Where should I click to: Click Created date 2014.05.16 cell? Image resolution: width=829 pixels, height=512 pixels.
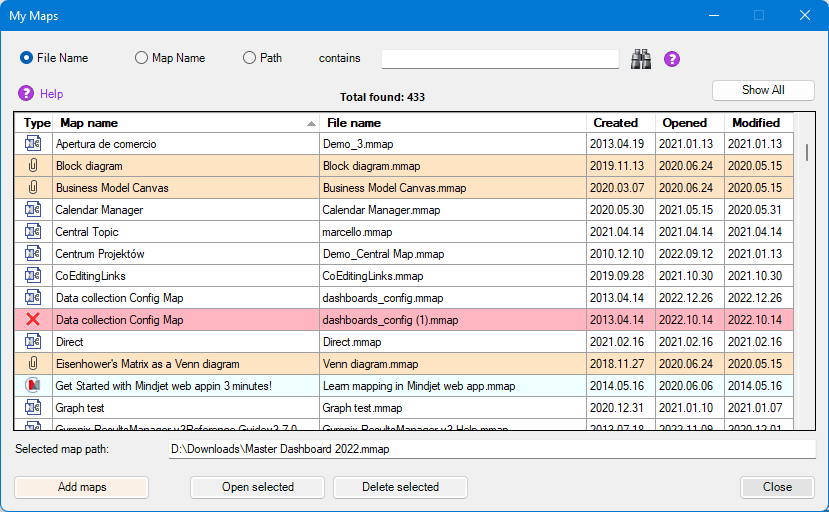point(621,386)
